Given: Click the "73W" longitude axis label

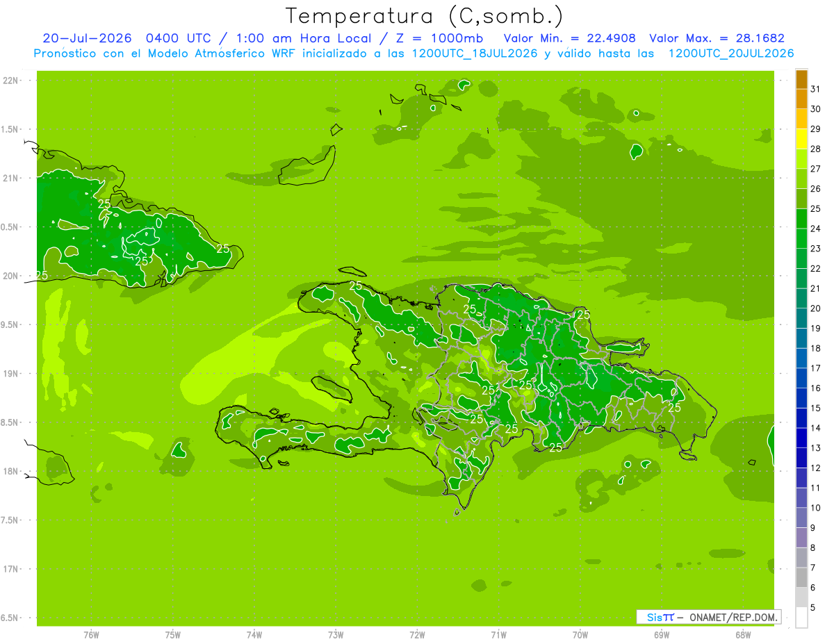Looking at the screenshot, I should tap(336, 634).
